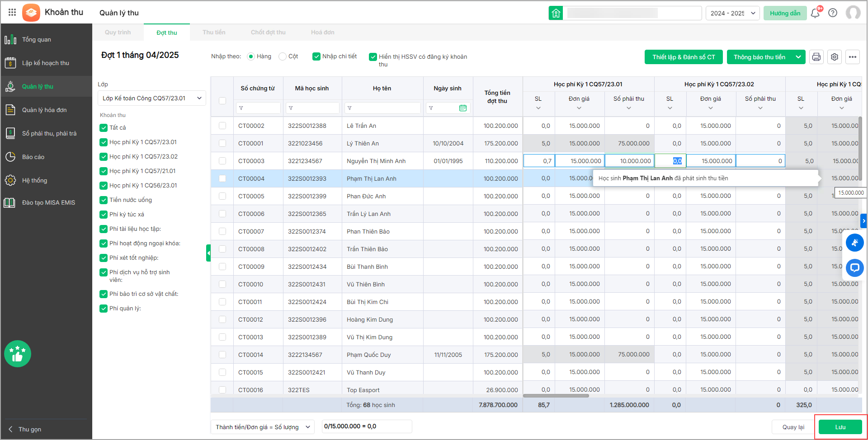868x440 pixels.
Task: Open the notifications bell
Action: [815, 13]
